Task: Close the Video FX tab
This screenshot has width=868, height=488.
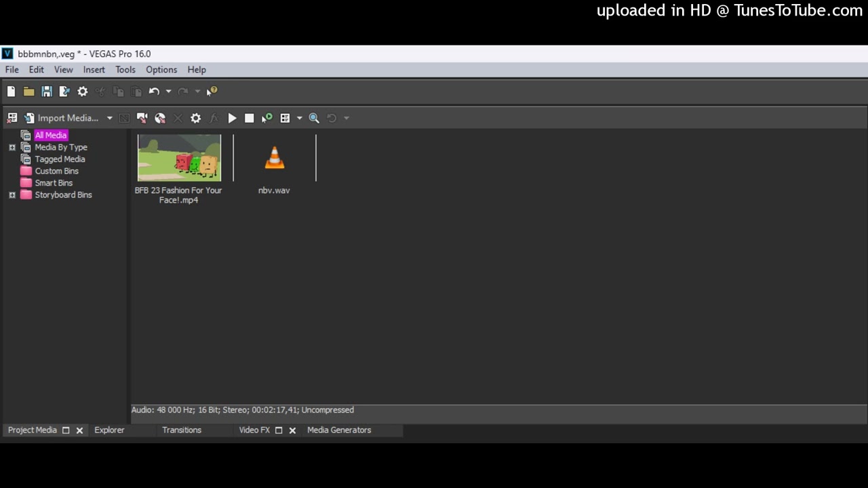Action: pos(292,430)
